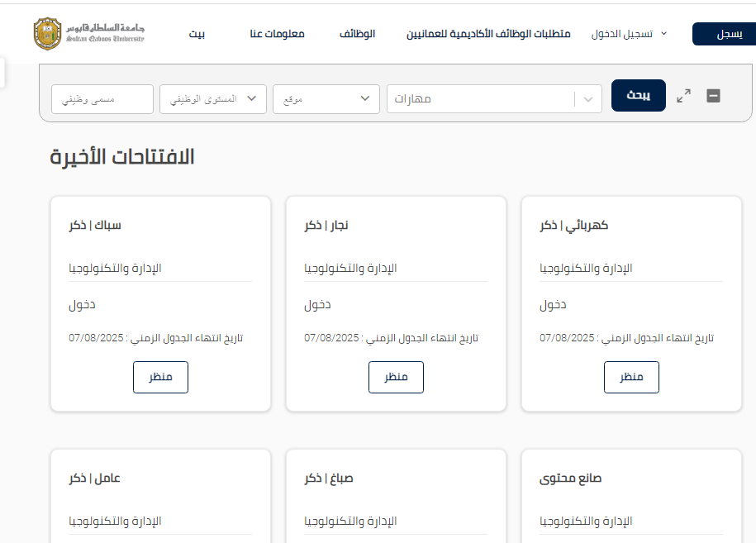Select the عامل worker job card title
Screen dimensions: 756x543
pyautogui.click(x=95, y=479)
